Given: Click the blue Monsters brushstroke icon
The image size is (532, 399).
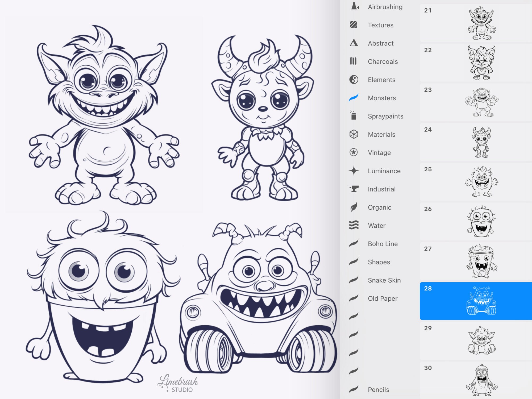Looking at the screenshot, I should point(354,98).
